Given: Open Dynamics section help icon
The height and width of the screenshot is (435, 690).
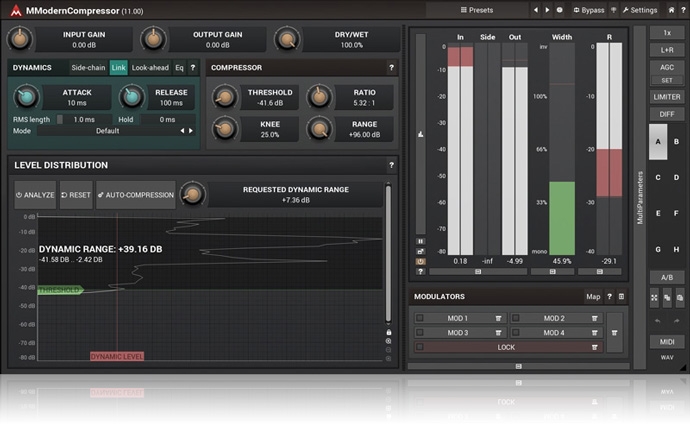Looking at the screenshot, I should point(193,68).
